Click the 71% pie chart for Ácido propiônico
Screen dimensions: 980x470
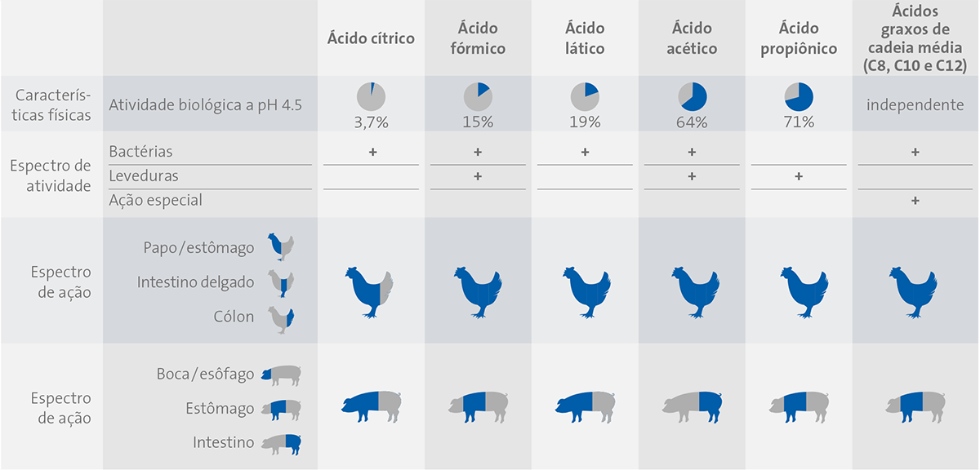click(x=798, y=96)
